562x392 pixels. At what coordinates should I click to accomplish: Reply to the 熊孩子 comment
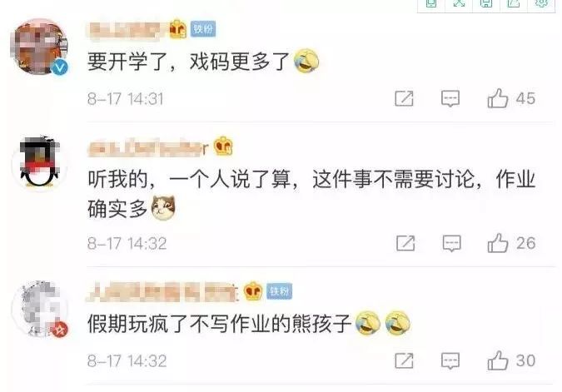(450, 360)
